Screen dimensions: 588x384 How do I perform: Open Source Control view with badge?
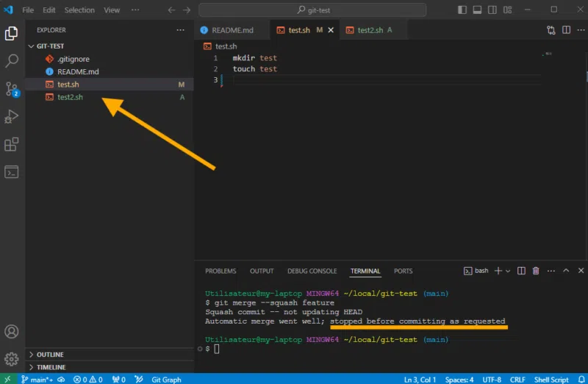pos(12,89)
